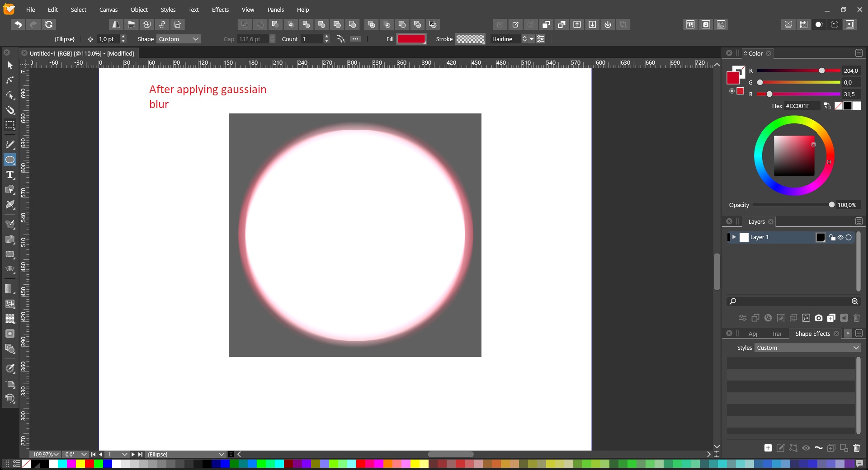
Task: Click the Fill color button
Action: (411, 39)
